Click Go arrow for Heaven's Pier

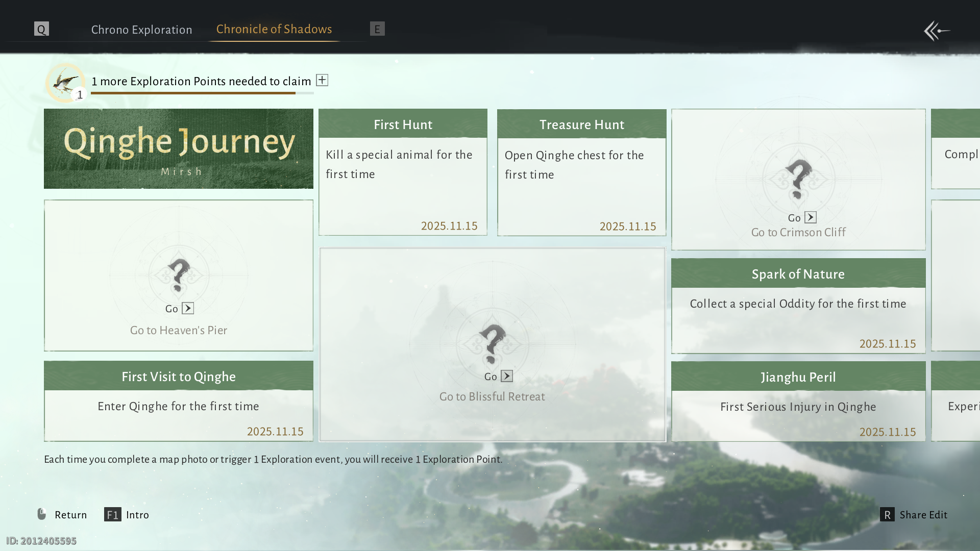(188, 308)
